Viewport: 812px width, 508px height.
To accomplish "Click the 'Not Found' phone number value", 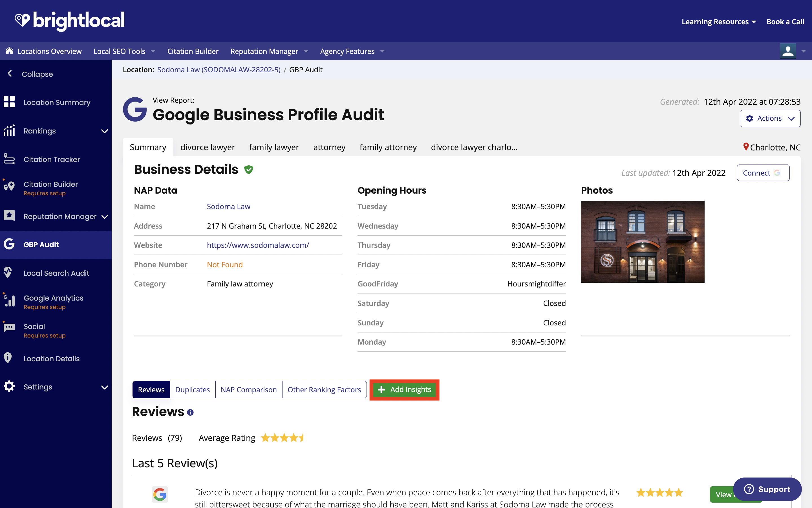I will point(224,264).
